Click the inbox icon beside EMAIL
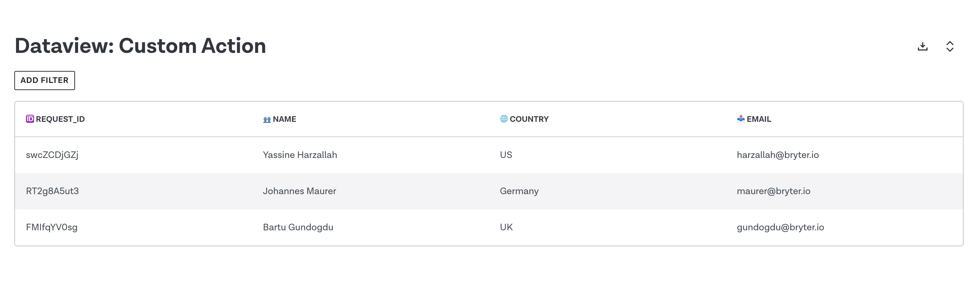Viewport: 980px width, 290px height. 741,119
